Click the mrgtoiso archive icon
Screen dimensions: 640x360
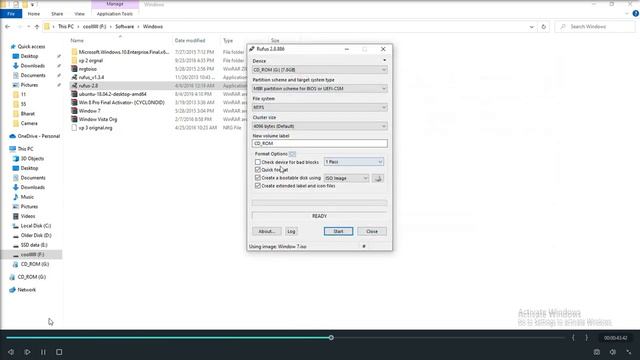[x=74, y=69]
